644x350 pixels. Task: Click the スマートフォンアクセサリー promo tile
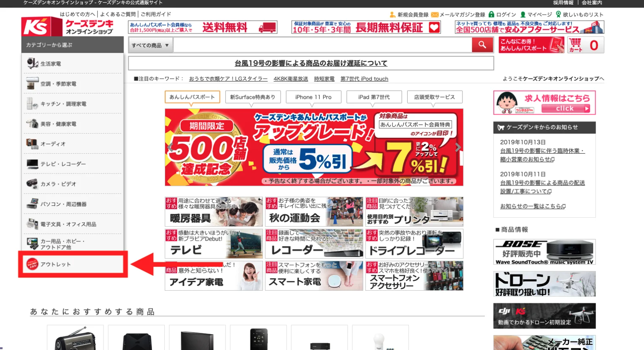tap(414, 276)
